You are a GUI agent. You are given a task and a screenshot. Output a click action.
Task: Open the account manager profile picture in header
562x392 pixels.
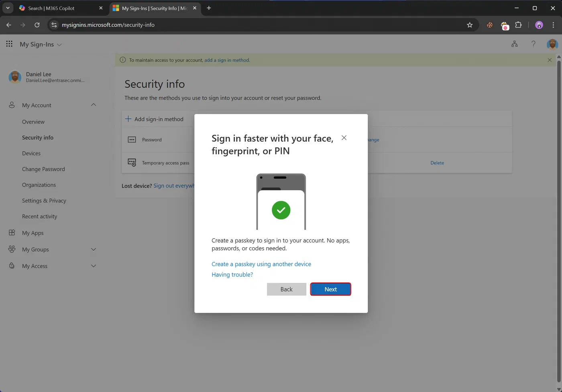click(x=552, y=44)
